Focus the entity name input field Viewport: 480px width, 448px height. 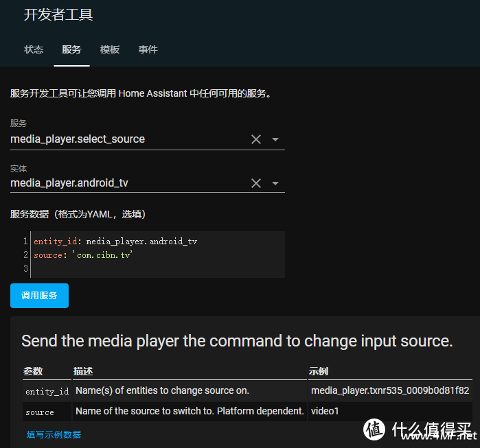click(x=127, y=183)
